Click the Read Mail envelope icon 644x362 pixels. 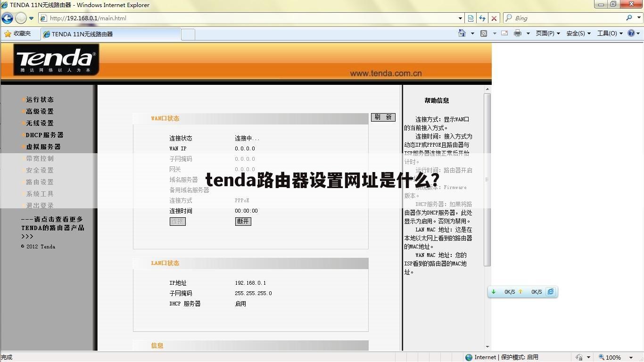504,33
